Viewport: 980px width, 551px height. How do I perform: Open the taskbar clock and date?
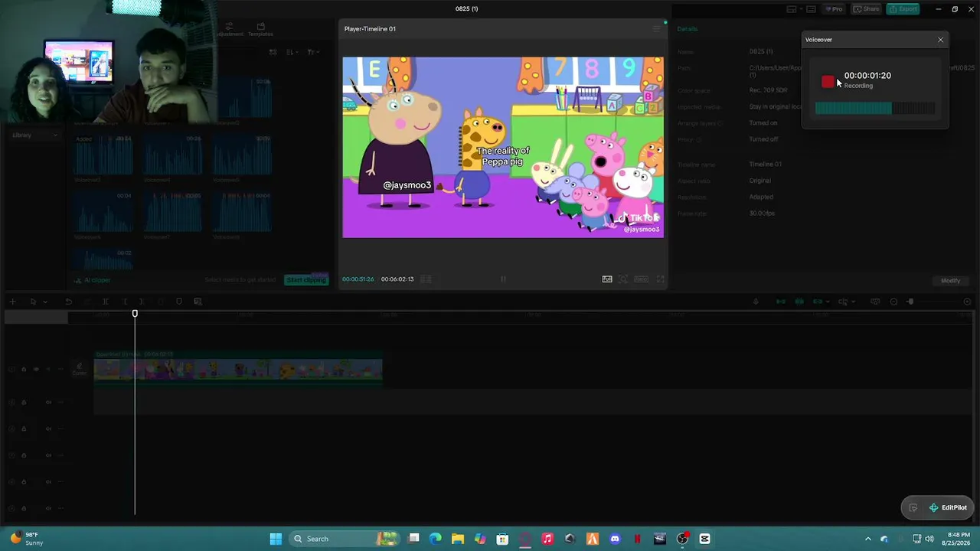click(958, 539)
